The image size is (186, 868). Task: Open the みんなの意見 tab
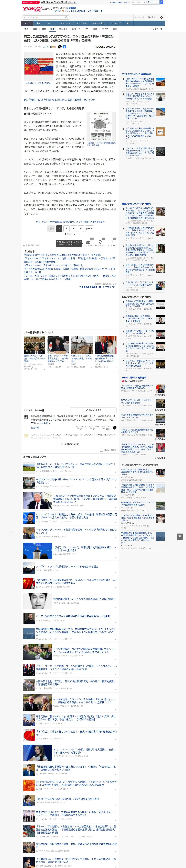[98, 24]
